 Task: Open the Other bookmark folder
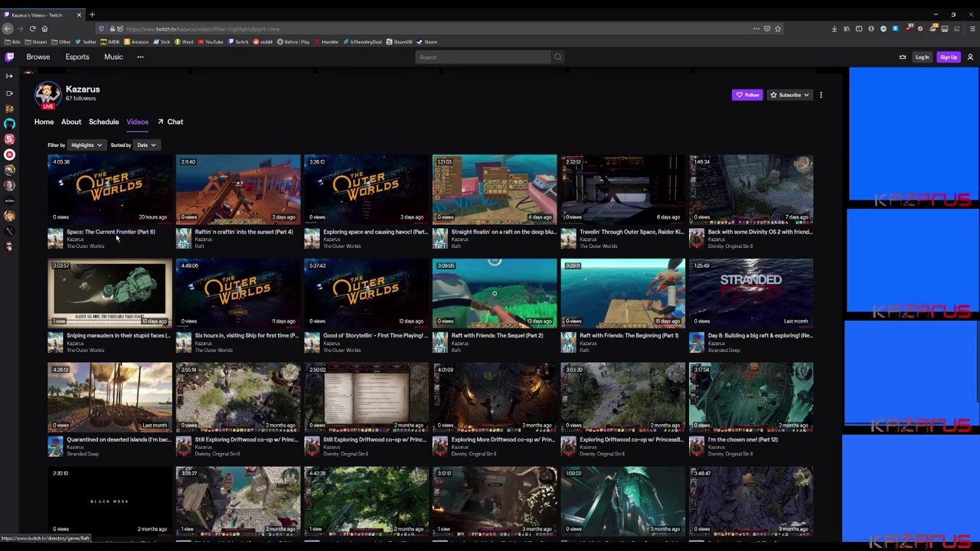(x=62, y=42)
